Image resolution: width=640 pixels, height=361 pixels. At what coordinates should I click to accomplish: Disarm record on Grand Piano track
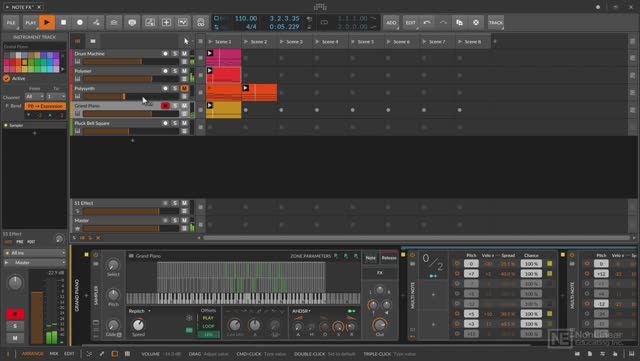coord(165,106)
